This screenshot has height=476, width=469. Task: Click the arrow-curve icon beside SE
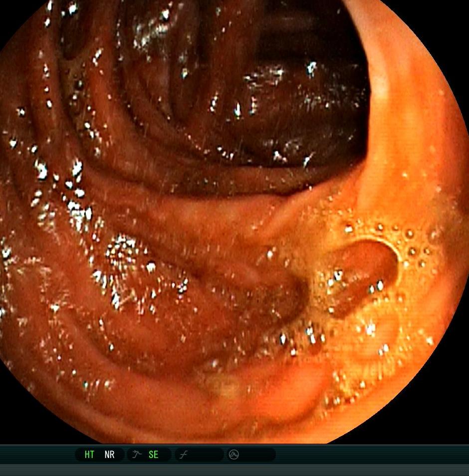[137, 454]
